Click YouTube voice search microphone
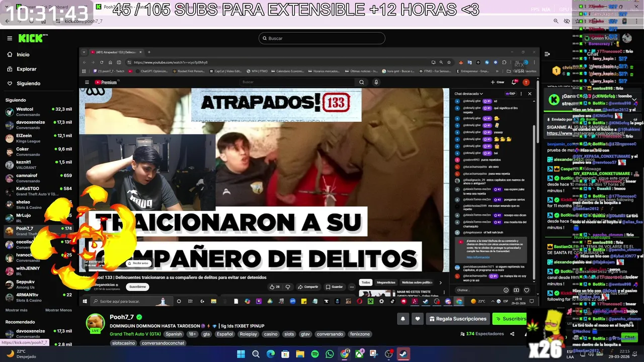644x362 pixels. [376, 82]
